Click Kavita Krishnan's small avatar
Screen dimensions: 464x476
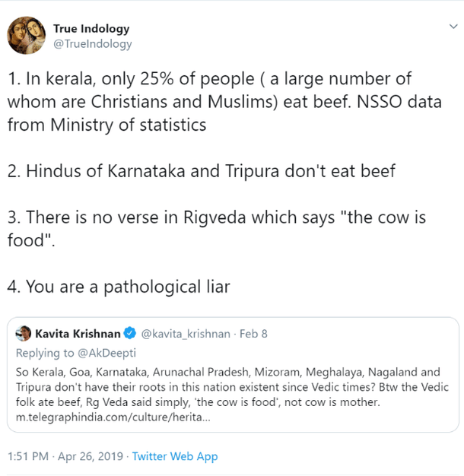coord(24,334)
